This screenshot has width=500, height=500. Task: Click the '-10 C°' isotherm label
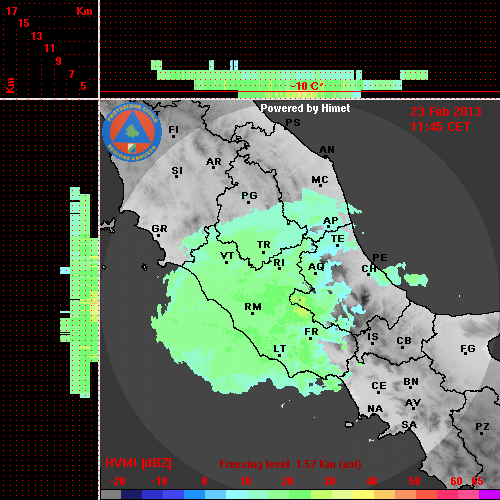pos(306,86)
